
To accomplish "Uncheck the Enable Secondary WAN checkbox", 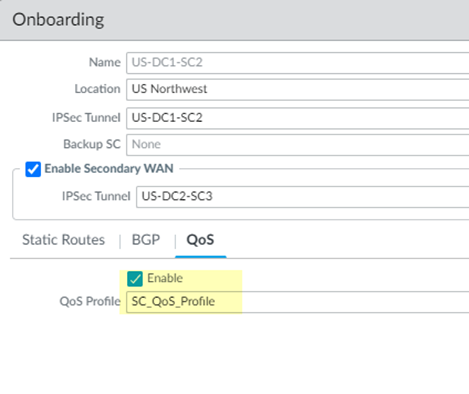I will [x=33, y=169].
